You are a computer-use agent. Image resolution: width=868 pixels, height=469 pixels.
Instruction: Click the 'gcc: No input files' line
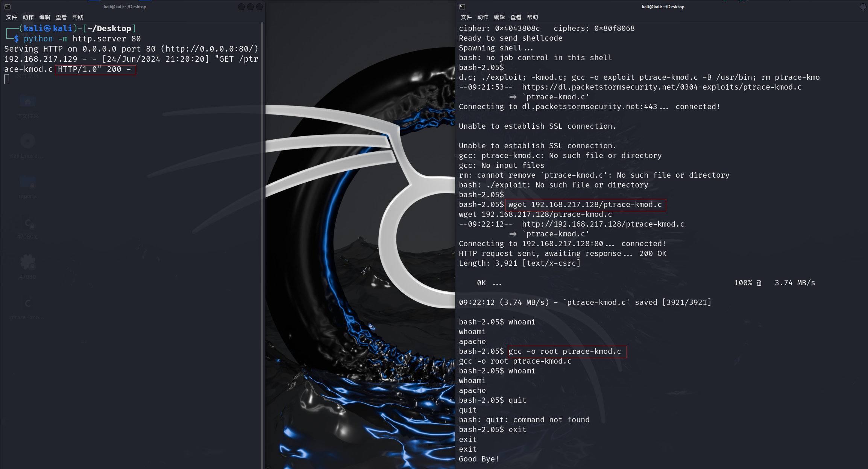click(502, 165)
